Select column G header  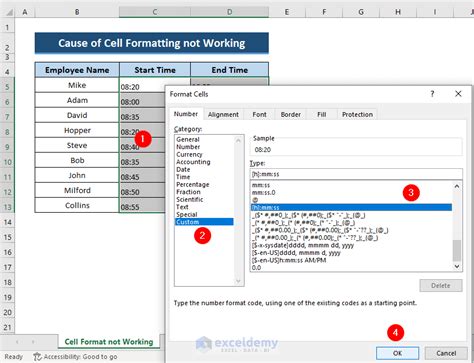(361, 12)
